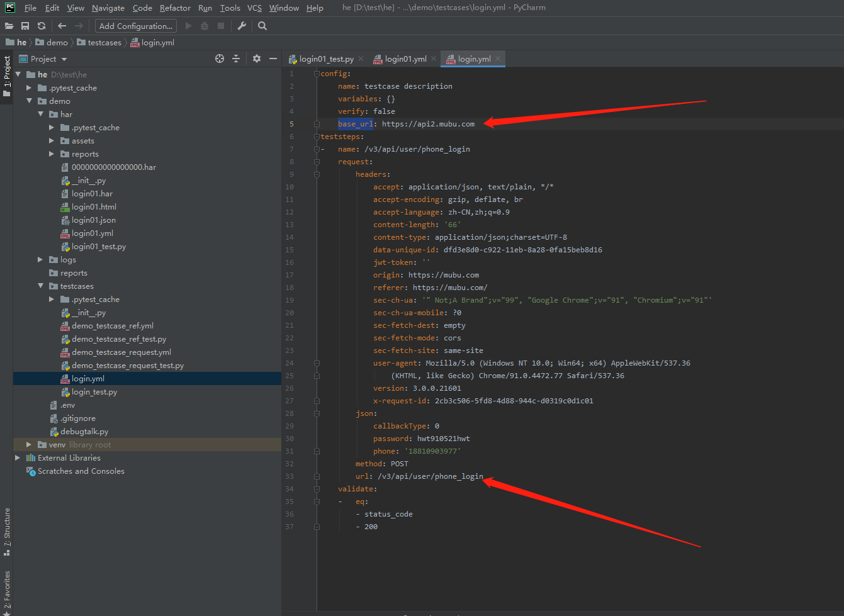Open the Navigate menu
Screen dimensions: 844x616
point(108,8)
